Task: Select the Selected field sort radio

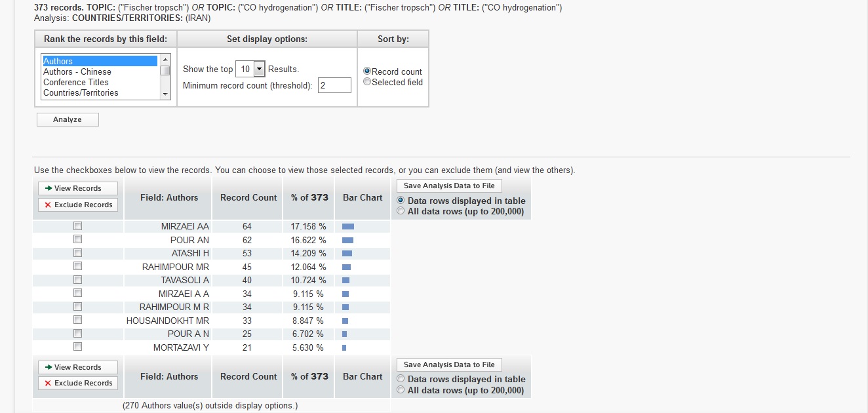Action: coord(367,82)
